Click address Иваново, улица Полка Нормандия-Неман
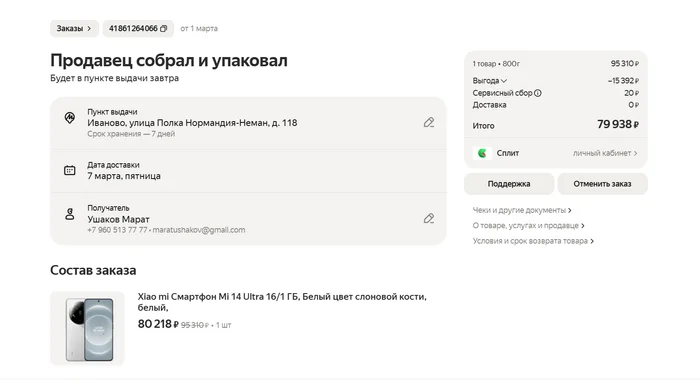The width and height of the screenshot is (700, 384). pyautogui.click(x=192, y=123)
